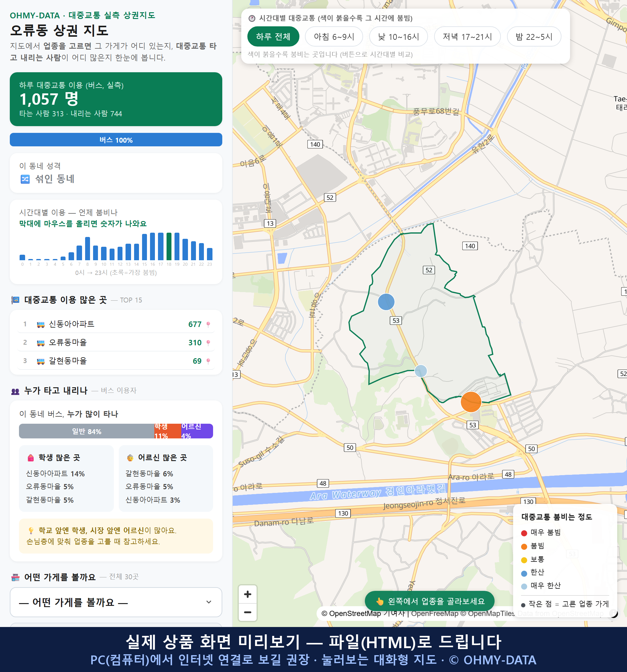Switch to 저녁 17~21시 time filter

point(467,36)
